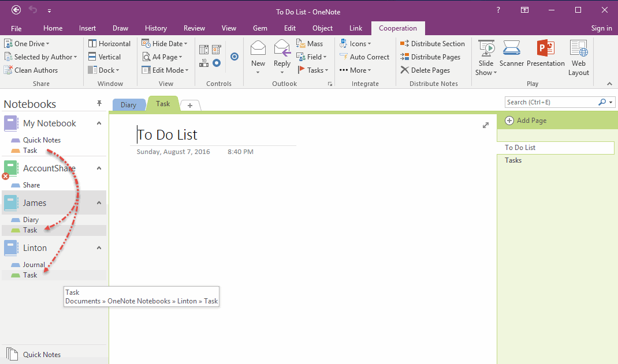Screen dimensions: 618x364
Task: Switch to the Gem ribbon tab
Action: tap(260, 28)
